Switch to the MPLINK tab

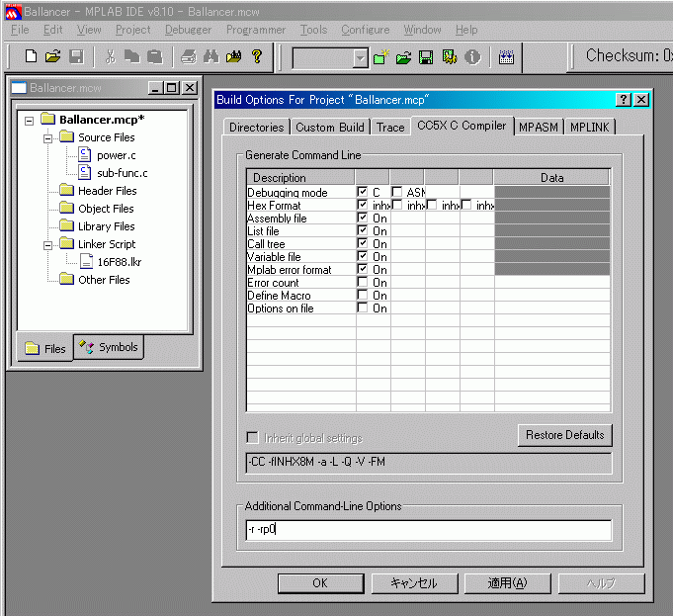pos(589,128)
